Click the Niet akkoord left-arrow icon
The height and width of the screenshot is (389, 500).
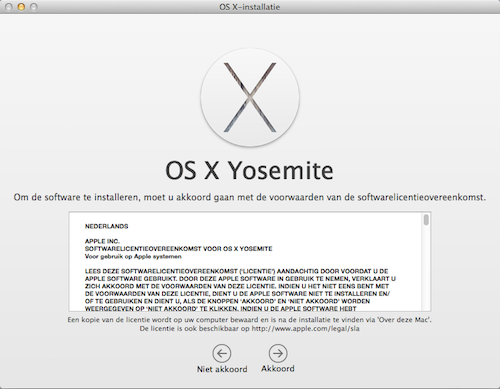(222, 353)
